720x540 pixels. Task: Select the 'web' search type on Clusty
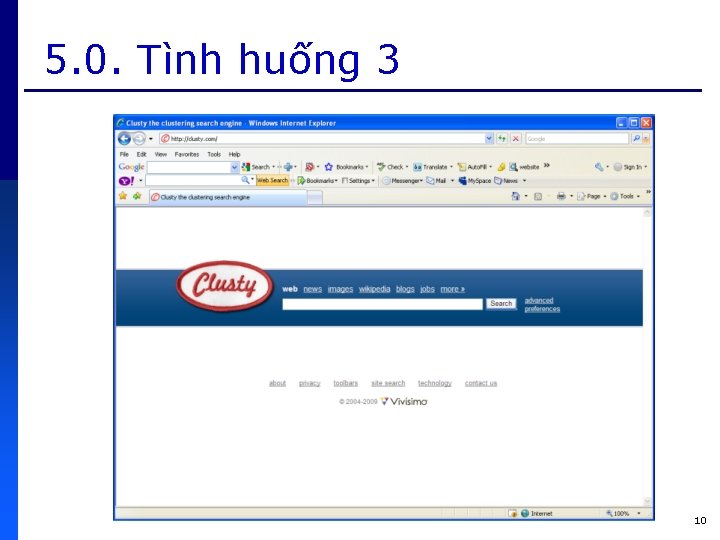(x=290, y=289)
